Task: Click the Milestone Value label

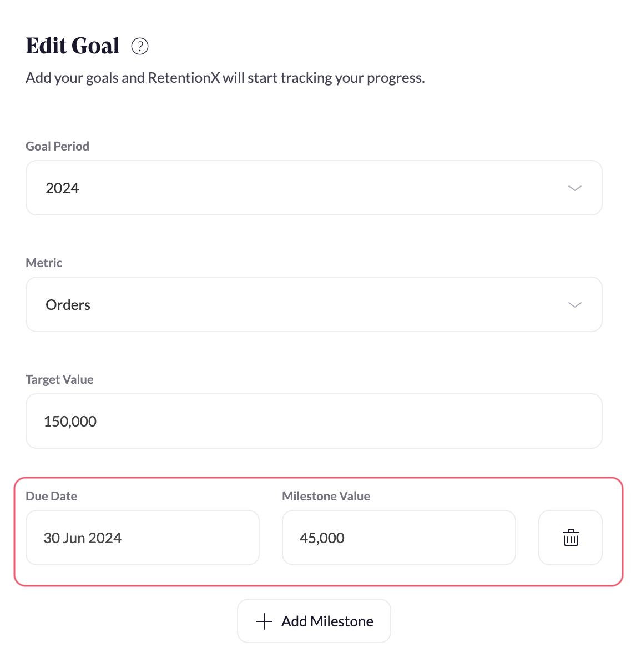Action: pyautogui.click(x=326, y=496)
